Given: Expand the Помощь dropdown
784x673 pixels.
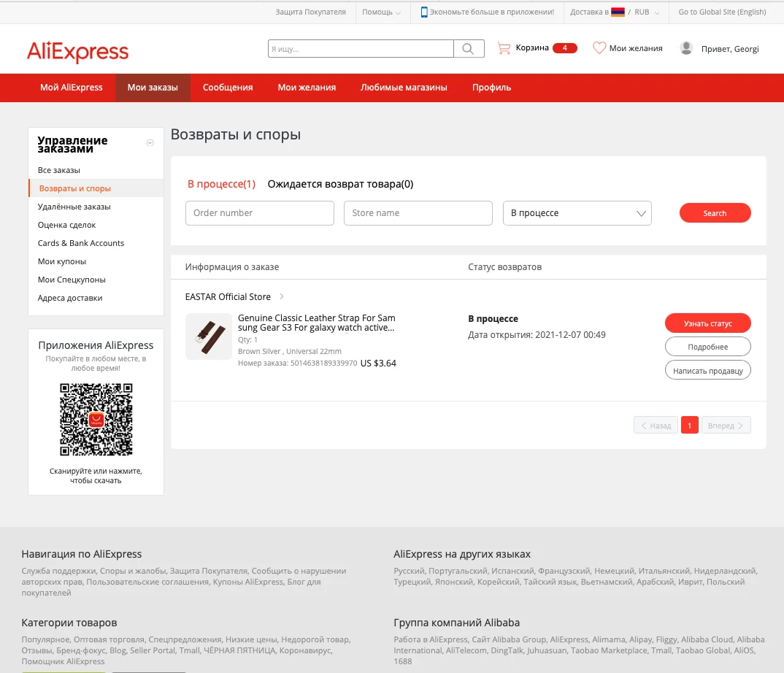Looking at the screenshot, I should (x=381, y=12).
